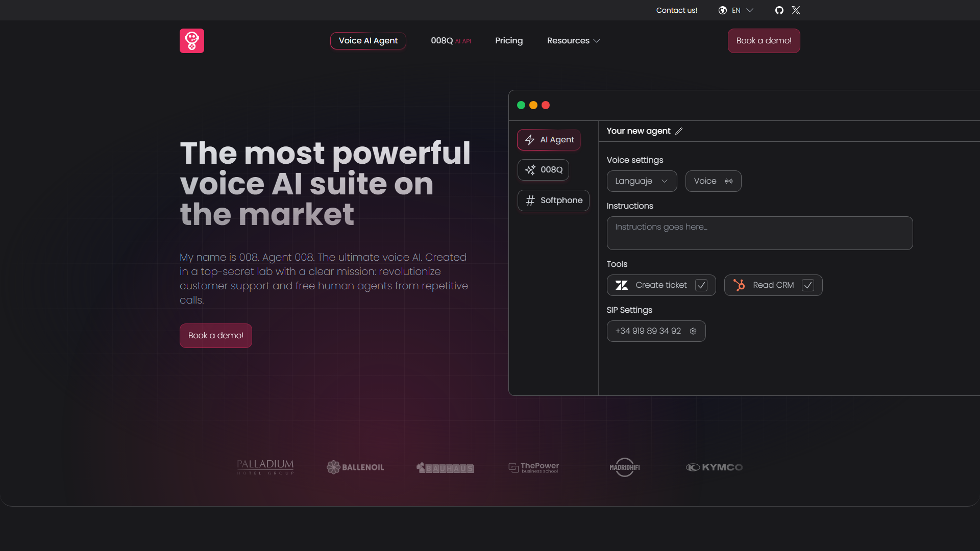
Task: Click into the Instructions text field
Action: coord(759,233)
